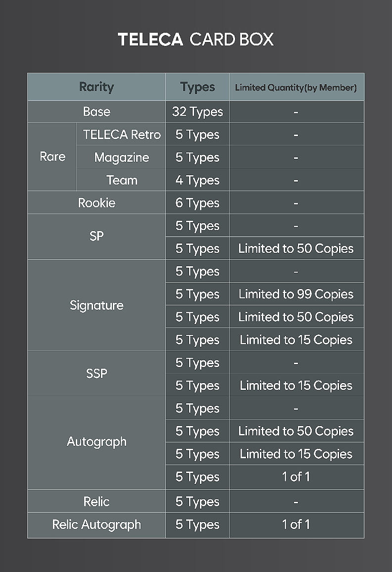Image resolution: width=392 pixels, height=572 pixels.
Task: Select the Signature rarity cell
Action: pos(97,305)
